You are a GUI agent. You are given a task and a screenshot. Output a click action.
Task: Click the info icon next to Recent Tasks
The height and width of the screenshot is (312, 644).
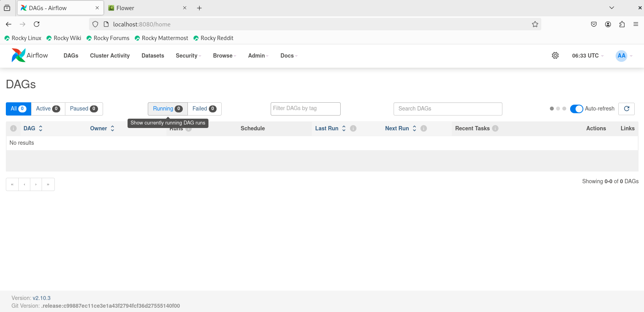[495, 128]
